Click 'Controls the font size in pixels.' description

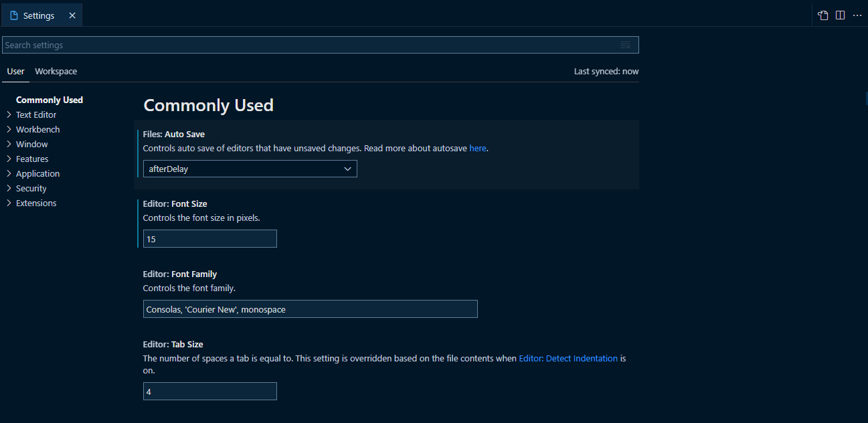pyautogui.click(x=201, y=218)
